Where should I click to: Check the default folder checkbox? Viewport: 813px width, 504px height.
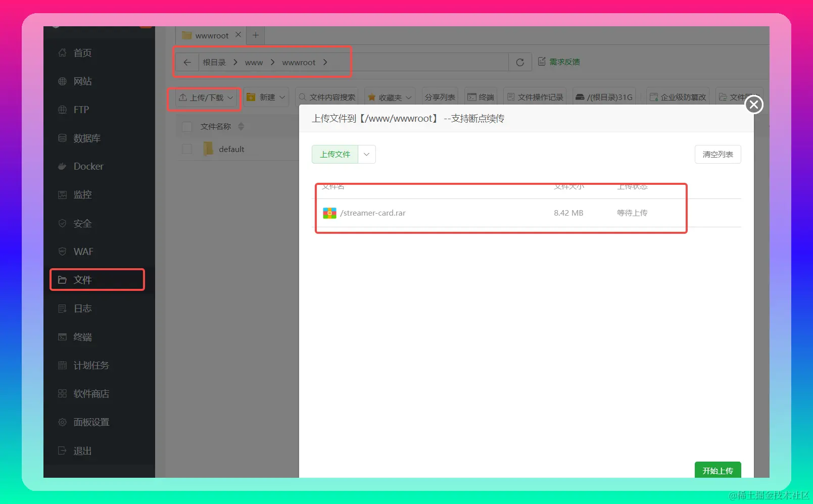pyautogui.click(x=187, y=149)
